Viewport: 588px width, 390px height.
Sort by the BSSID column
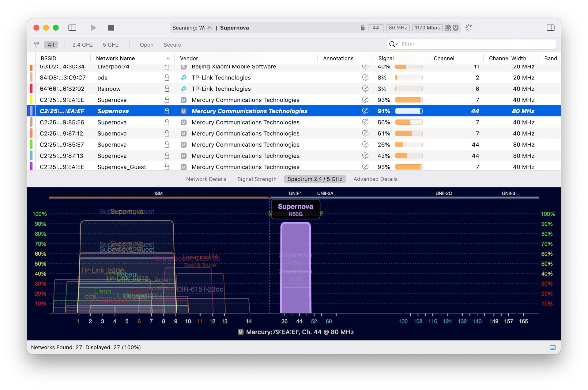click(48, 58)
